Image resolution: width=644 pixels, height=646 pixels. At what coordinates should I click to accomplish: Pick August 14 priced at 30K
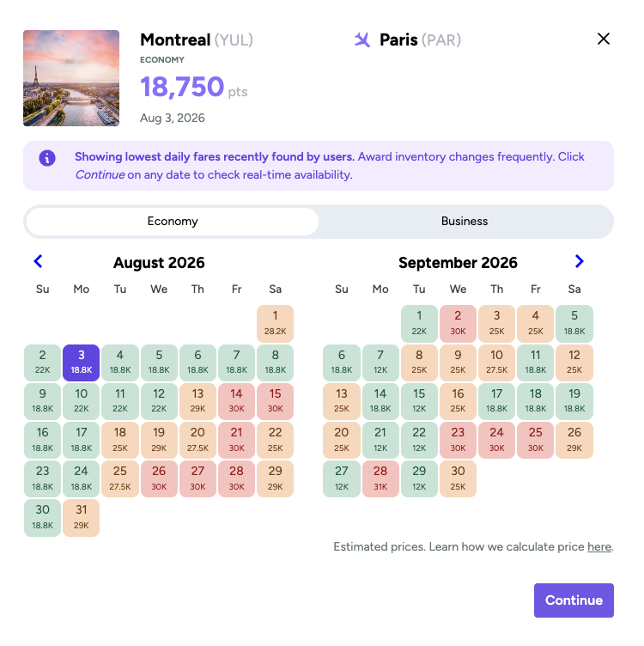[x=236, y=402]
